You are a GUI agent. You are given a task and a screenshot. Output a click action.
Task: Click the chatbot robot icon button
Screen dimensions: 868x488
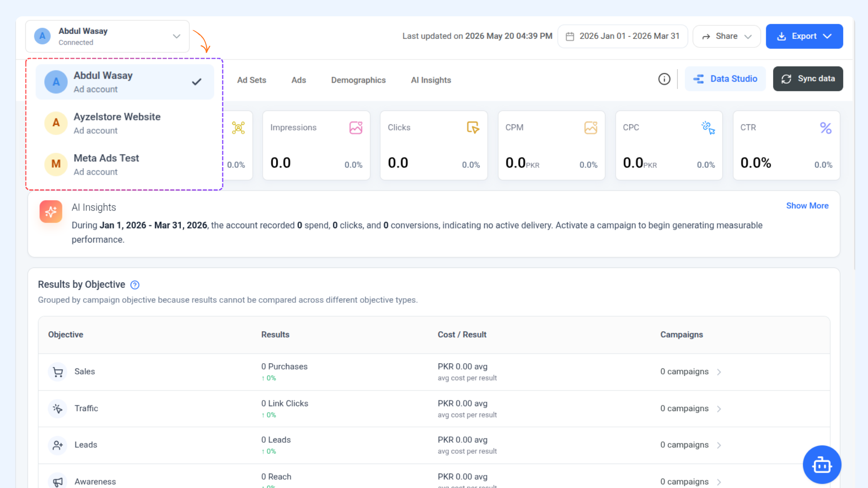click(821, 465)
